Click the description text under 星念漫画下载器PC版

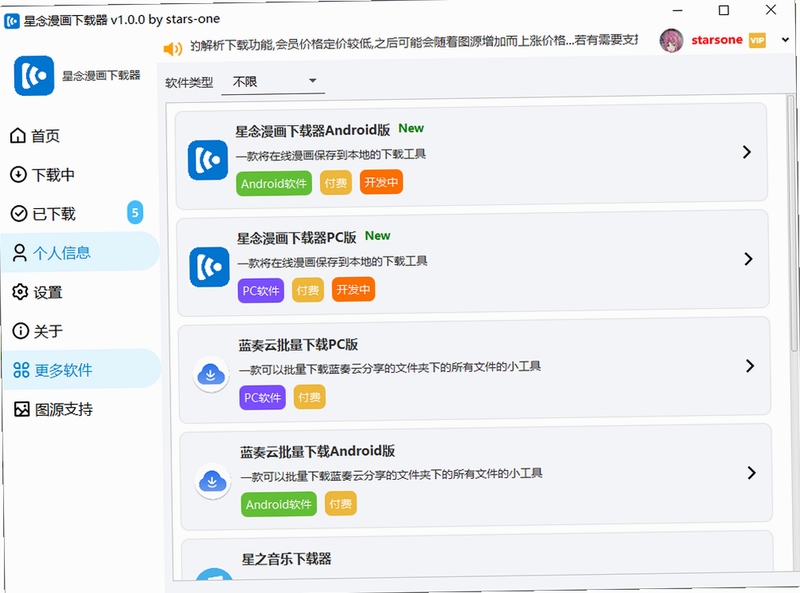332,262
